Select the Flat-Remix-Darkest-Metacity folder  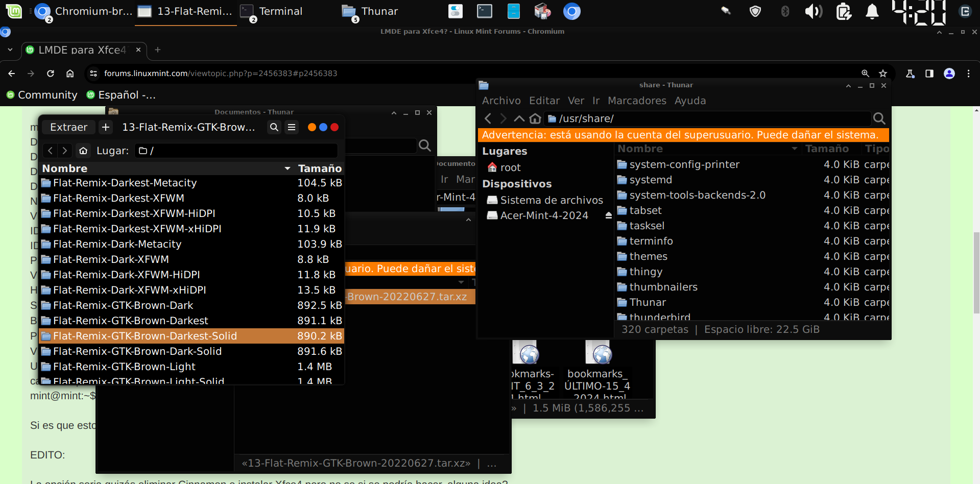click(x=192, y=183)
